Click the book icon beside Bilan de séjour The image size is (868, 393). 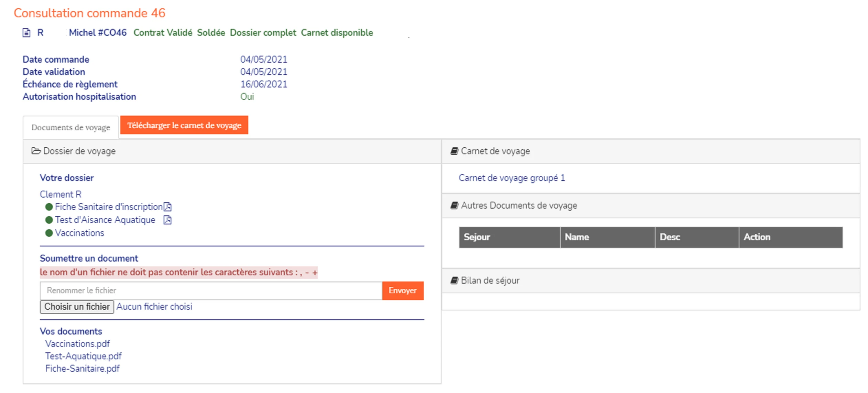coord(455,280)
